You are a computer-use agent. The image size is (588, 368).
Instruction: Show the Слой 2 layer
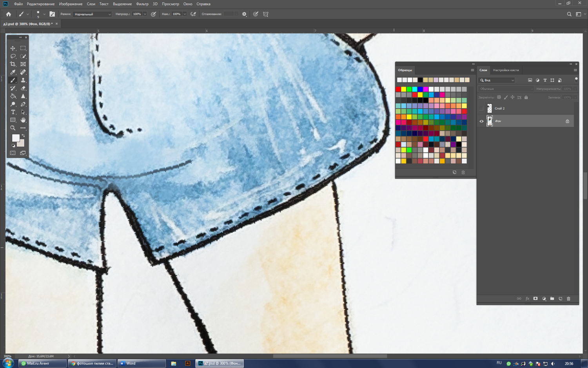[481, 109]
